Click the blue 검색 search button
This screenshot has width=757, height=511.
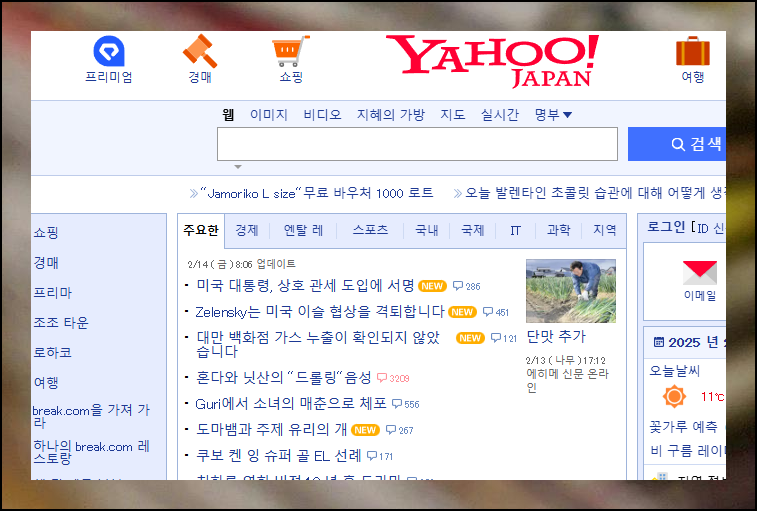677,144
